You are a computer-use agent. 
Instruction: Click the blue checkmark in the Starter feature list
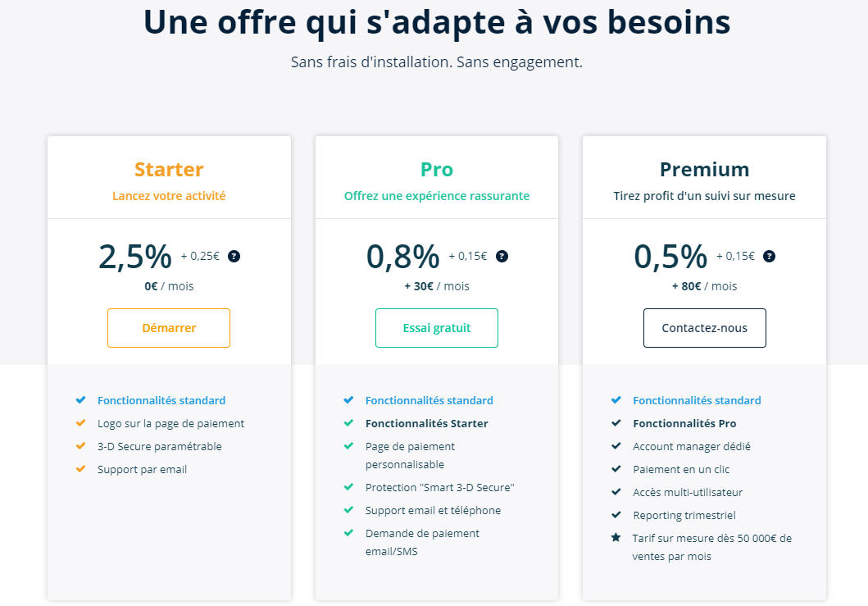[80, 400]
